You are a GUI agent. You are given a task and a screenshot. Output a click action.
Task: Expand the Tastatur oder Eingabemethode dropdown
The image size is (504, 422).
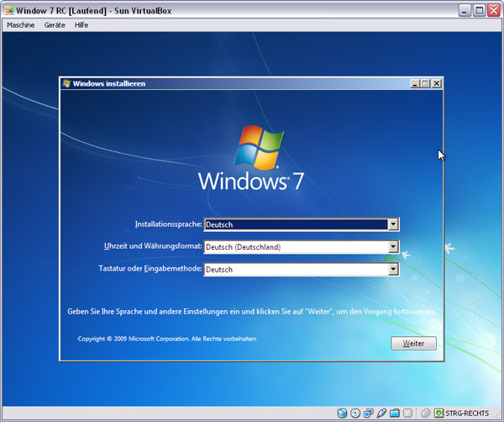coord(392,270)
